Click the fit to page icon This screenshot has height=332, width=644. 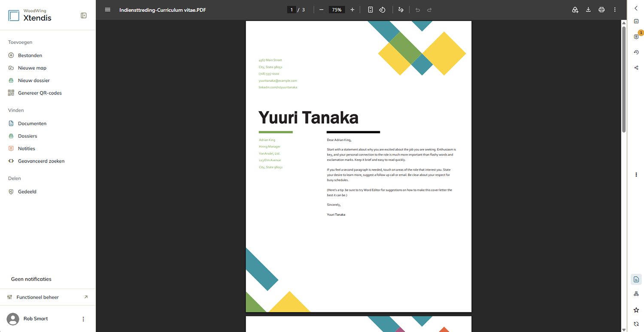pos(370,9)
